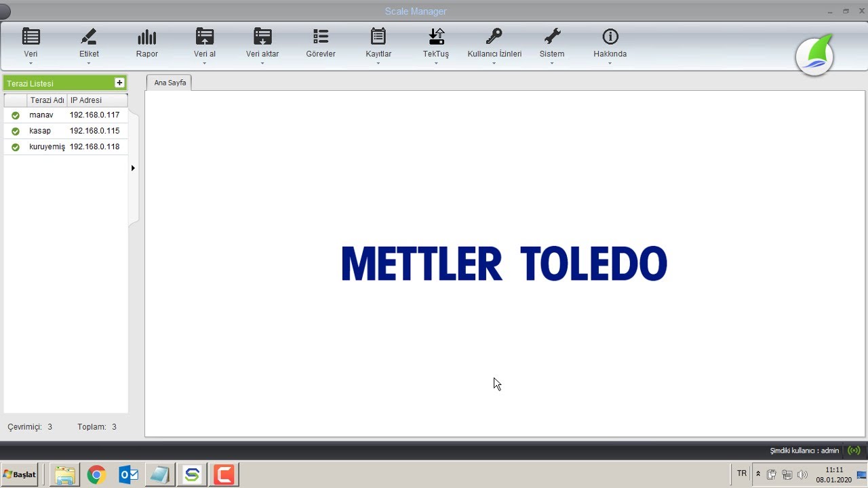Click the connection signal status icon

(x=854, y=450)
